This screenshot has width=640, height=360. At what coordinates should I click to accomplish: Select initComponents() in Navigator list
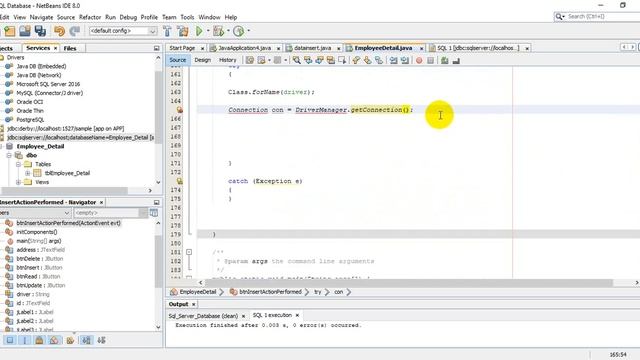pyautogui.click(x=37, y=232)
